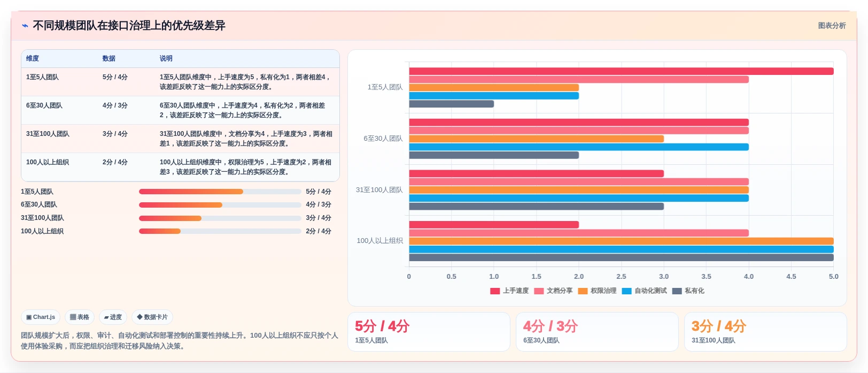Select the 数据卡片 tag chip
The image size is (868, 373).
point(152,317)
